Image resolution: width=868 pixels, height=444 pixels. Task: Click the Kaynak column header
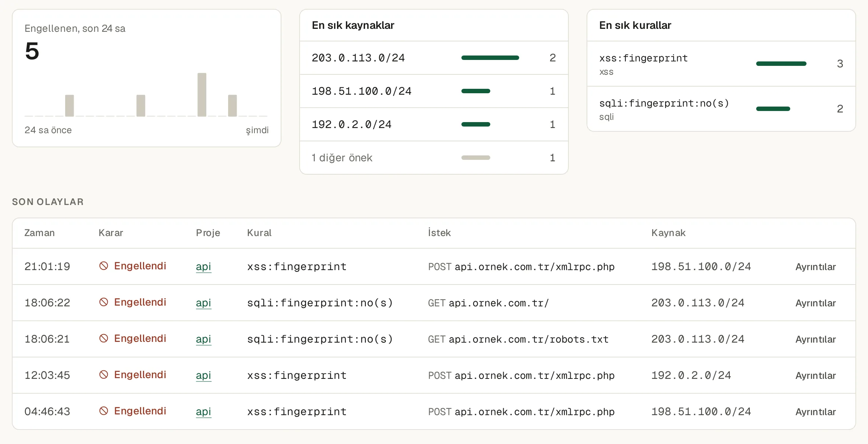(668, 233)
